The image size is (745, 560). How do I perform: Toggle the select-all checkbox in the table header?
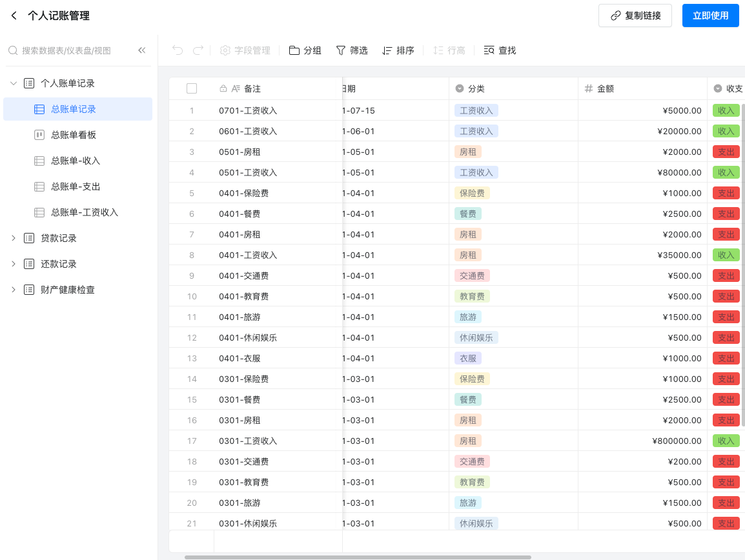[x=191, y=88]
